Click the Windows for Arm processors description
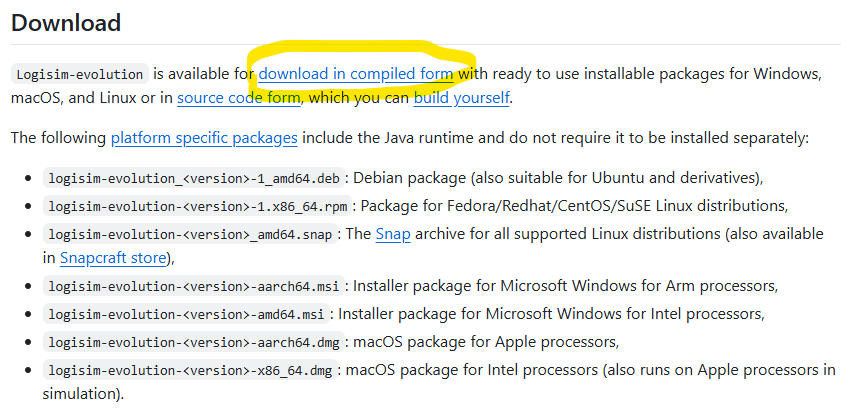The width and height of the screenshot is (849, 408). pyautogui.click(x=565, y=286)
